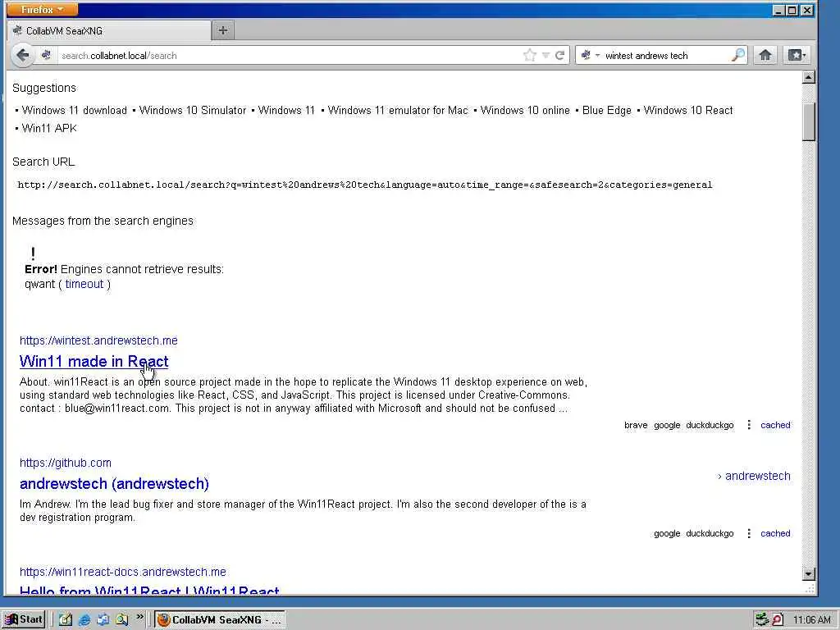Open the URL history dropdown arrow
This screenshot has height=630, width=840.
click(x=546, y=55)
